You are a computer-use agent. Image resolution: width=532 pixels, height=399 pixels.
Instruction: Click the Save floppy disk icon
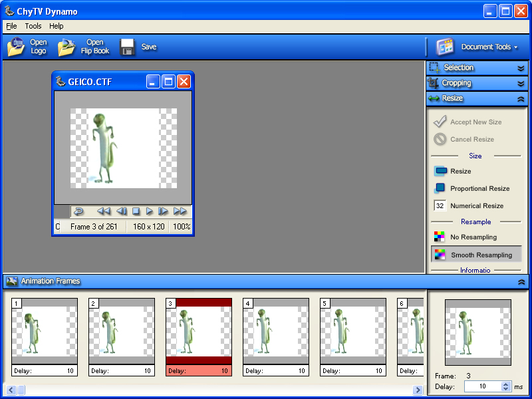[128, 47]
